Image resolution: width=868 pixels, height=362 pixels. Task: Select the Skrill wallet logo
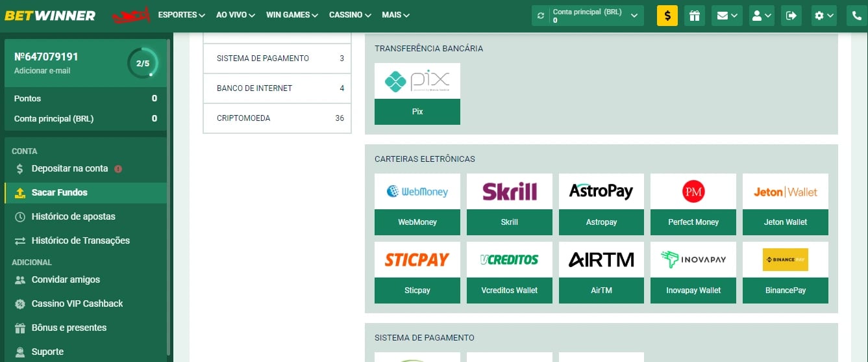(510, 192)
